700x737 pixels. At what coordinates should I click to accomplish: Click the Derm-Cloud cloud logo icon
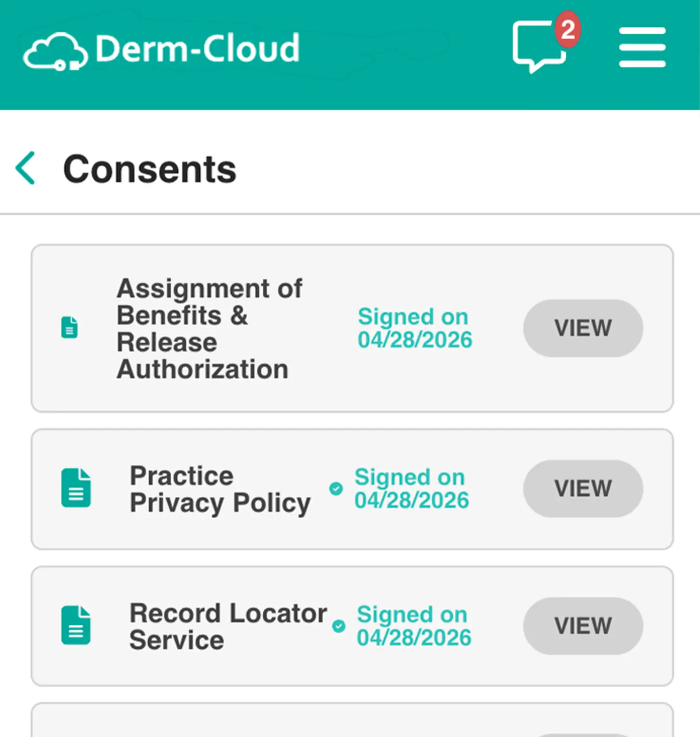55,52
